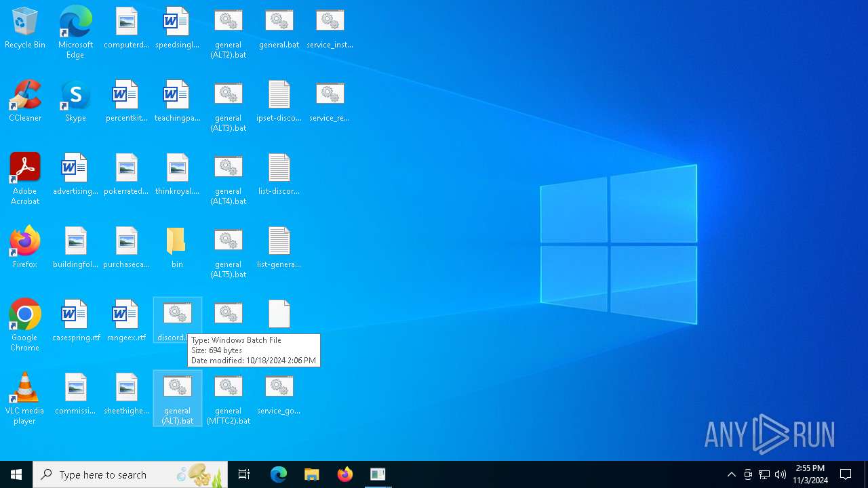Open File Explorer from taskbar
The width and height of the screenshot is (868, 488).
[311, 474]
